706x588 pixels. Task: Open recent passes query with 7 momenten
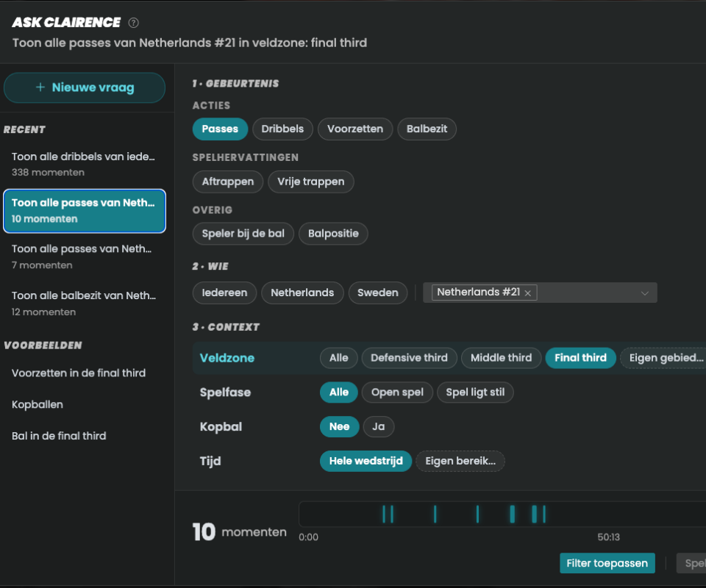tap(85, 257)
